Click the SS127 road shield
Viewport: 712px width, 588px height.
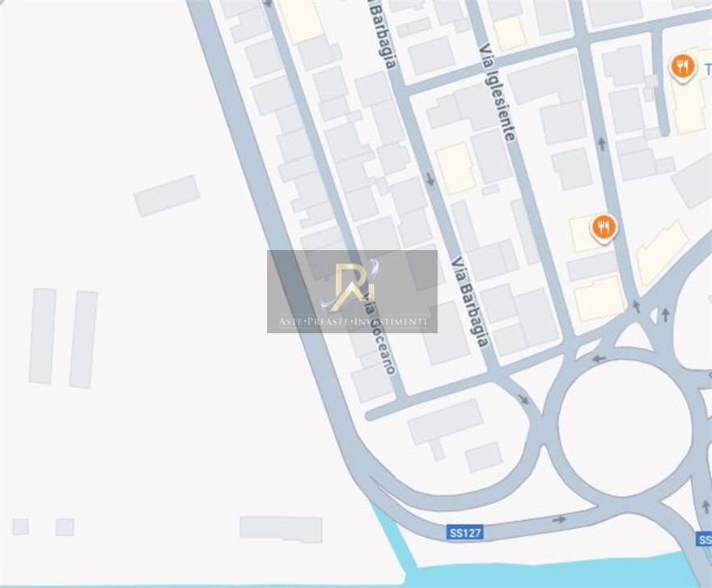[x=465, y=531]
